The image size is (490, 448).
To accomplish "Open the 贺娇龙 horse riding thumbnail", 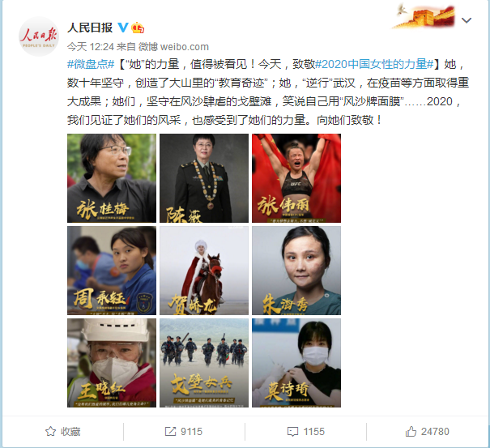I will point(204,271).
